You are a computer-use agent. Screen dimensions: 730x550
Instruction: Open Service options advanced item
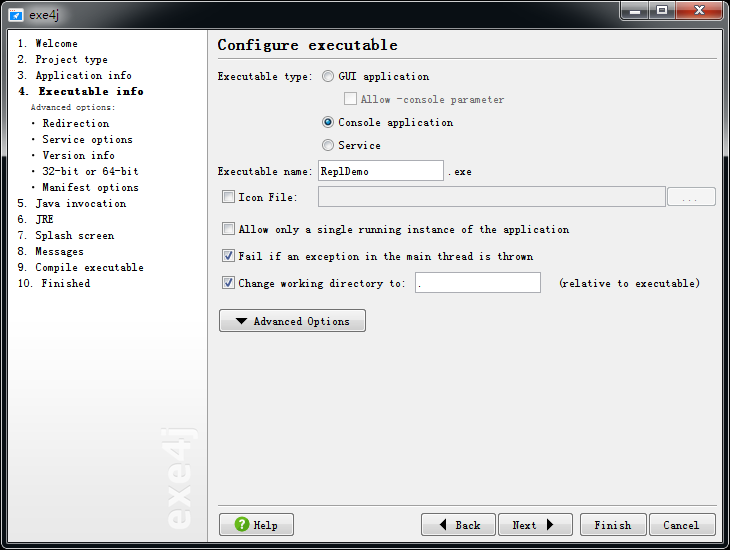pyautogui.click(x=88, y=139)
